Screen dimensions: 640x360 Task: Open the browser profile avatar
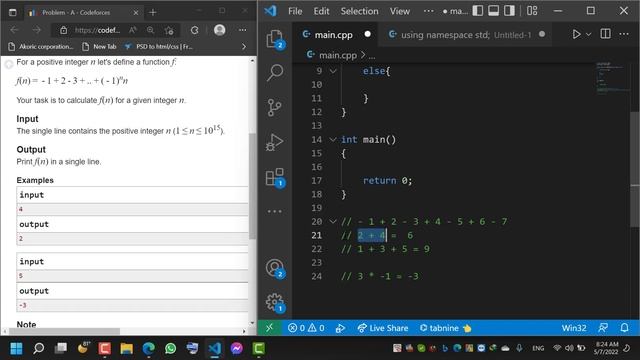pos(220,30)
